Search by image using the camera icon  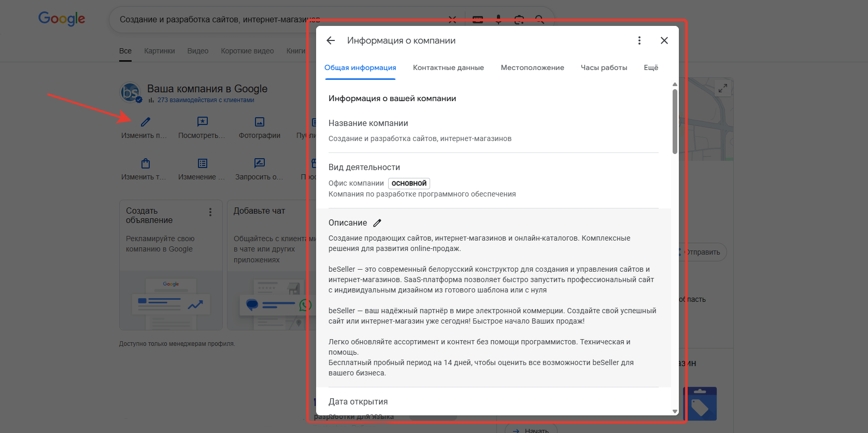click(x=519, y=20)
